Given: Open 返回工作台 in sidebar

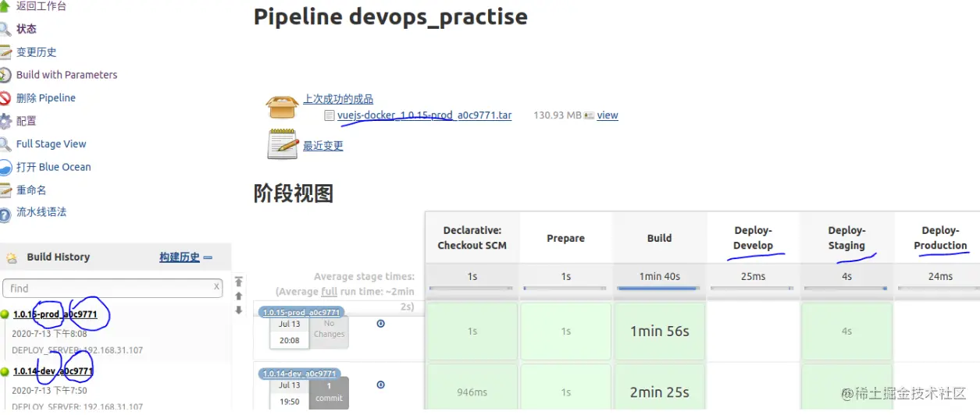Looking at the screenshot, I should click(x=41, y=6).
